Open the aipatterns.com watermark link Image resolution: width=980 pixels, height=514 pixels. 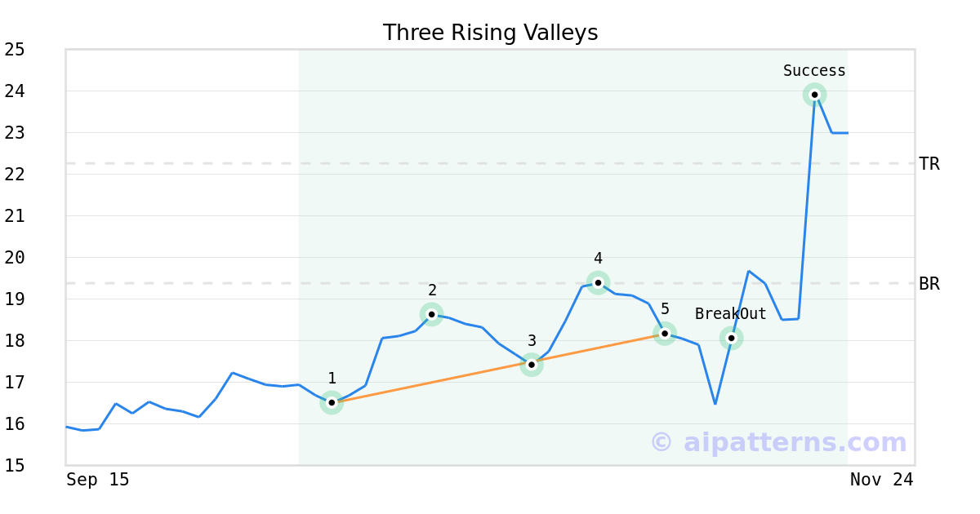778,442
